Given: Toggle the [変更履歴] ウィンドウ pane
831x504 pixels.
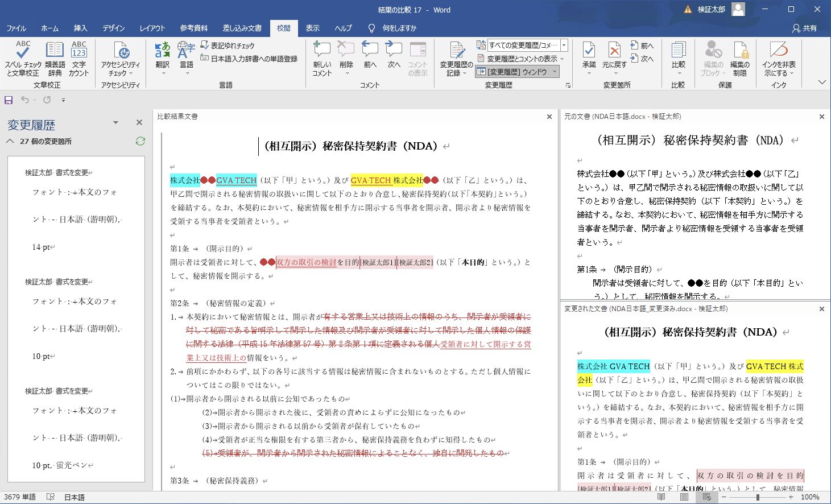Looking at the screenshot, I should [516, 72].
